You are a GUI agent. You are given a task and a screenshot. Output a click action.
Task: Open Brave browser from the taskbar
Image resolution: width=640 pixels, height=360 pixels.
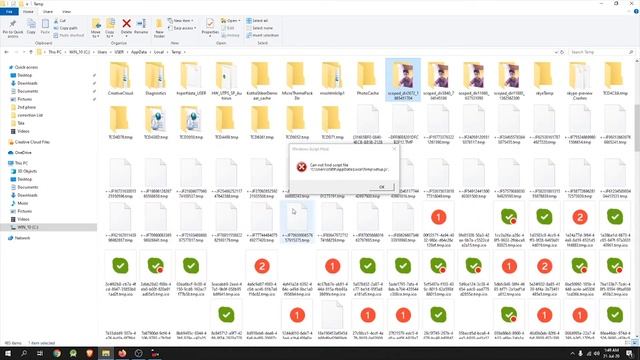(89, 353)
